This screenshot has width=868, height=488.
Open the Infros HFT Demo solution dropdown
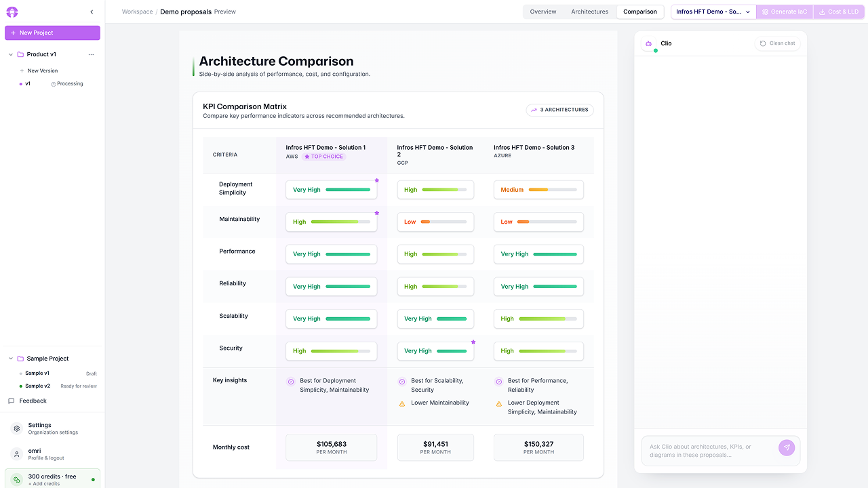tap(713, 12)
